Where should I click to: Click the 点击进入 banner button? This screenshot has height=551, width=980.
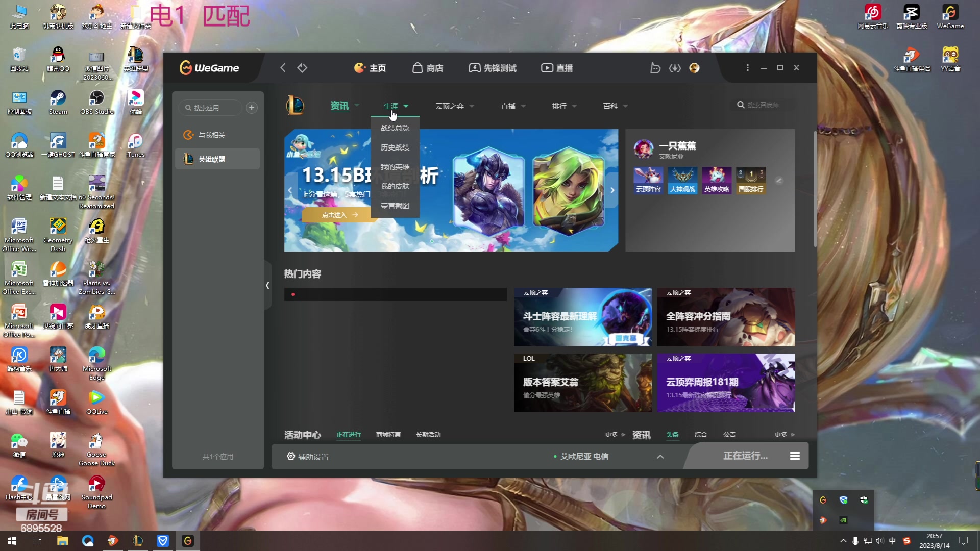click(339, 215)
